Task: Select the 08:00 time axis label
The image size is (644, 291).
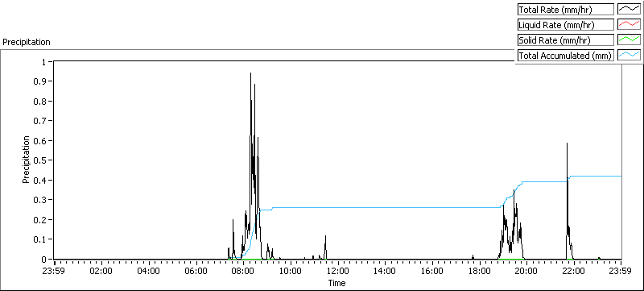Action: pos(243,272)
